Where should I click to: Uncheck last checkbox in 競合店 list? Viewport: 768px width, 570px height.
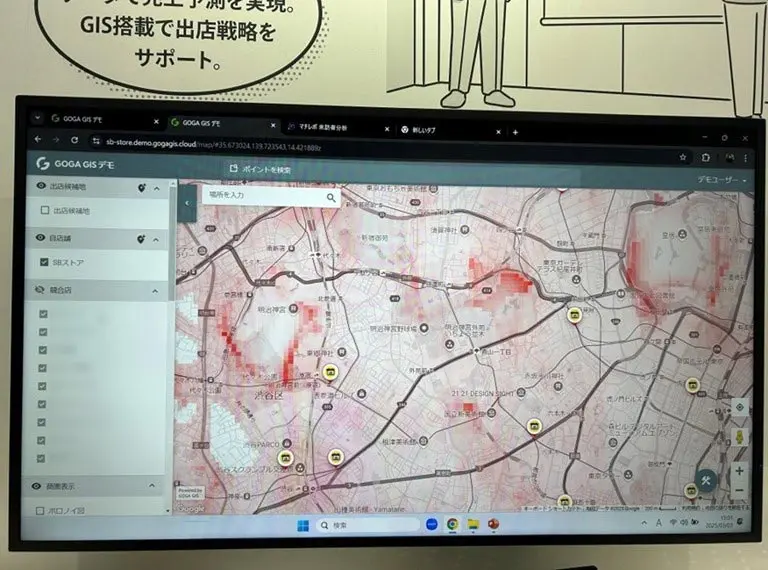[x=41, y=458]
